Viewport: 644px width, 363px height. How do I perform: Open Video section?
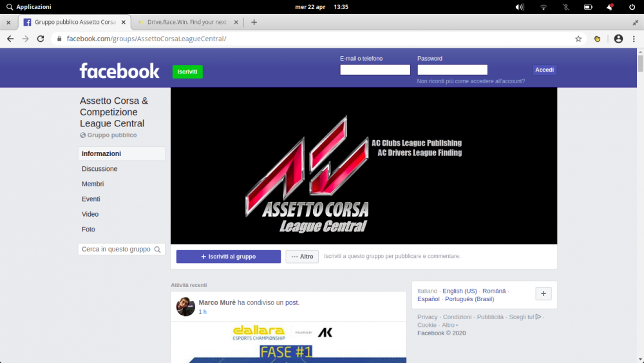(90, 214)
